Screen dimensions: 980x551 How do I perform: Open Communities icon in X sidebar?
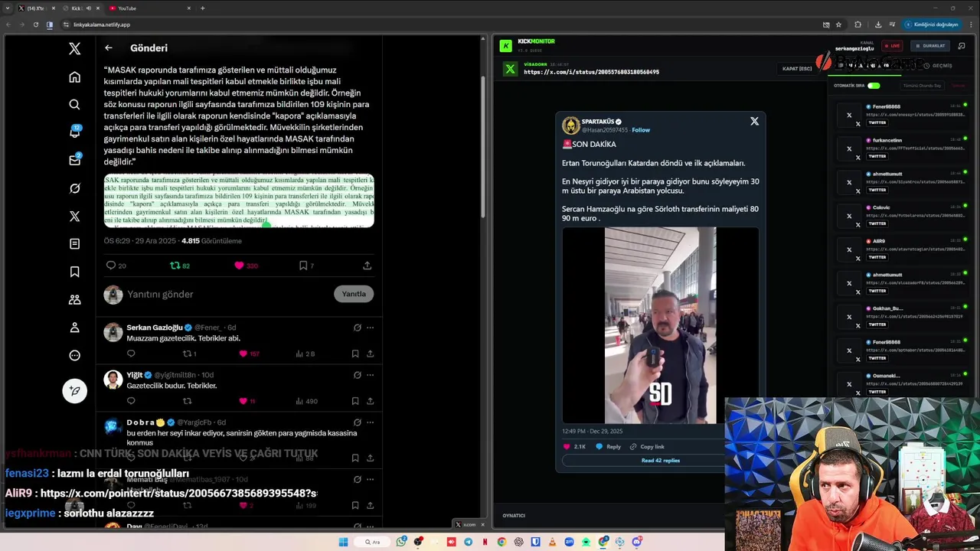pos(74,299)
